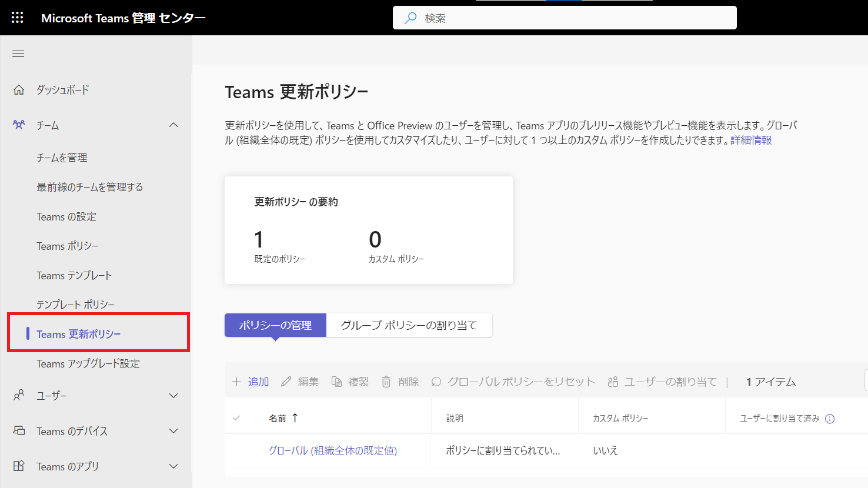Click the カスタム ポリシー column header

pos(620,419)
